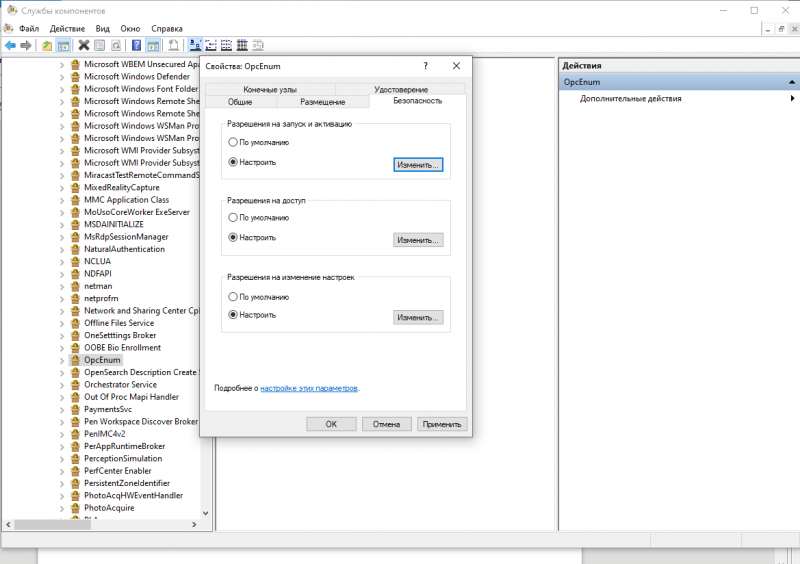Click the dialog's question mark help button

tap(425, 65)
